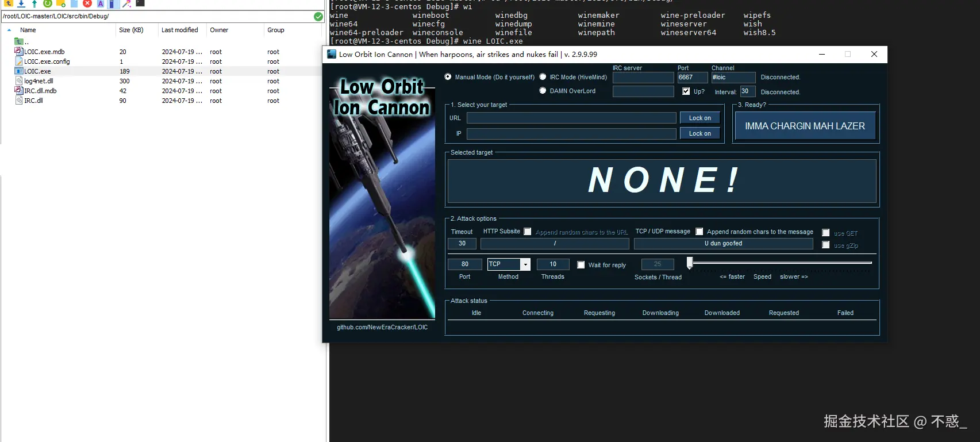The width and height of the screenshot is (980, 442).
Task: Enable Append random chars to the URL
Action: [x=528, y=232]
